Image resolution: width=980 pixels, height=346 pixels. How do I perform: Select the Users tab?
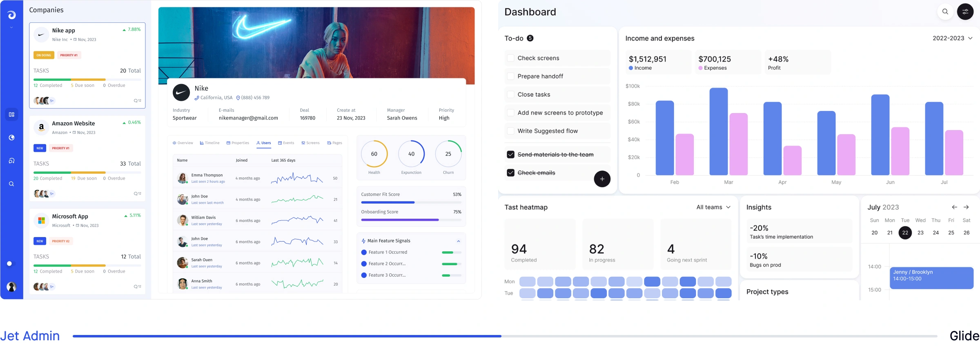coord(264,143)
